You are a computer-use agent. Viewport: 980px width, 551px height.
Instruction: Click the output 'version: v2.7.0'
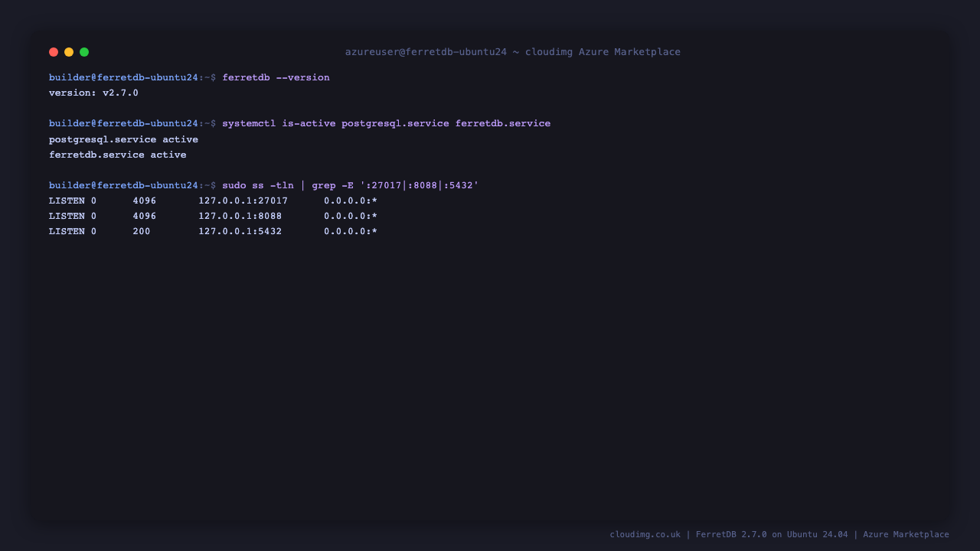[x=93, y=93]
